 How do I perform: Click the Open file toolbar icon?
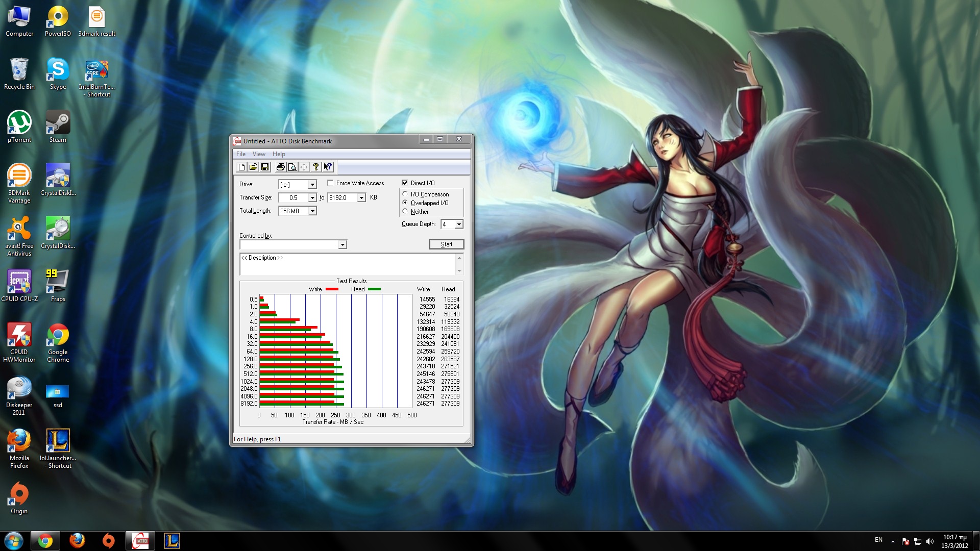pos(253,167)
